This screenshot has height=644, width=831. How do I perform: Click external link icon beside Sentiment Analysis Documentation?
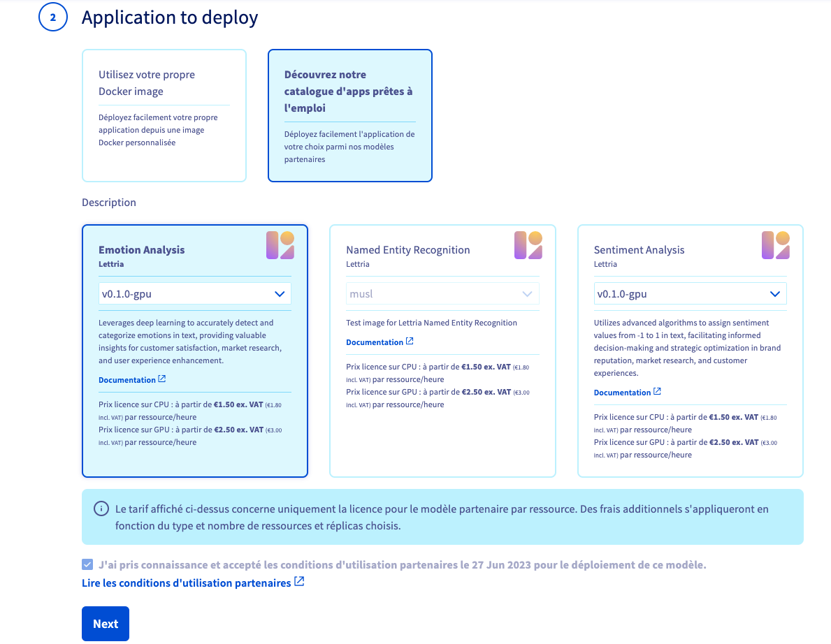[657, 392]
